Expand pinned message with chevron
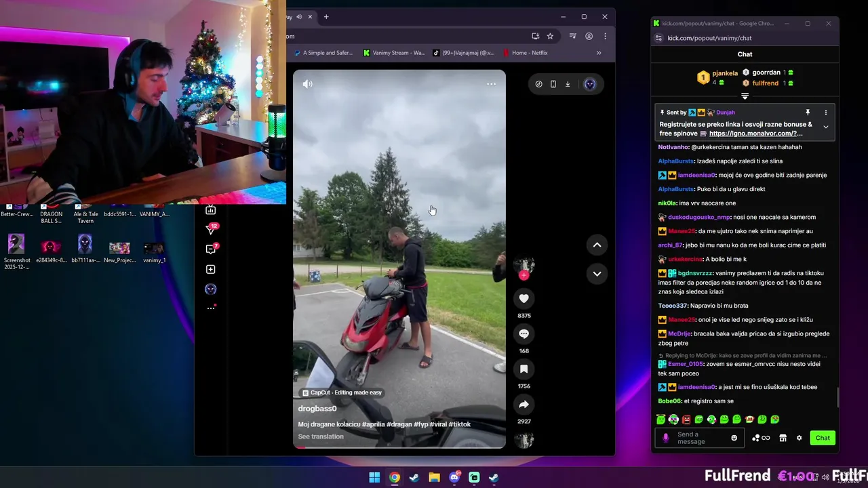Image resolution: width=868 pixels, height=488 pixels. click(825, 127)
